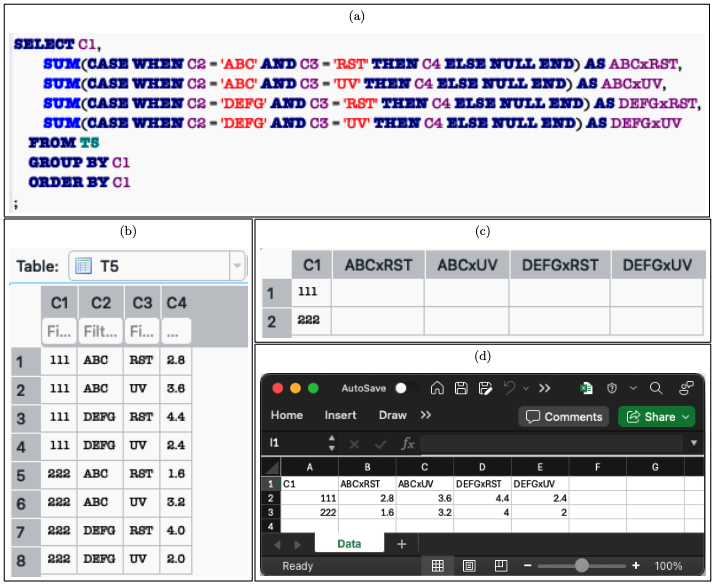
Task: Click the green Share button
Action: (657, 417)
